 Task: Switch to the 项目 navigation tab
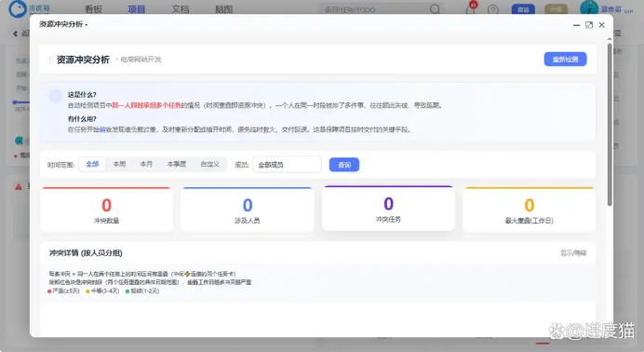click(137, 9)
